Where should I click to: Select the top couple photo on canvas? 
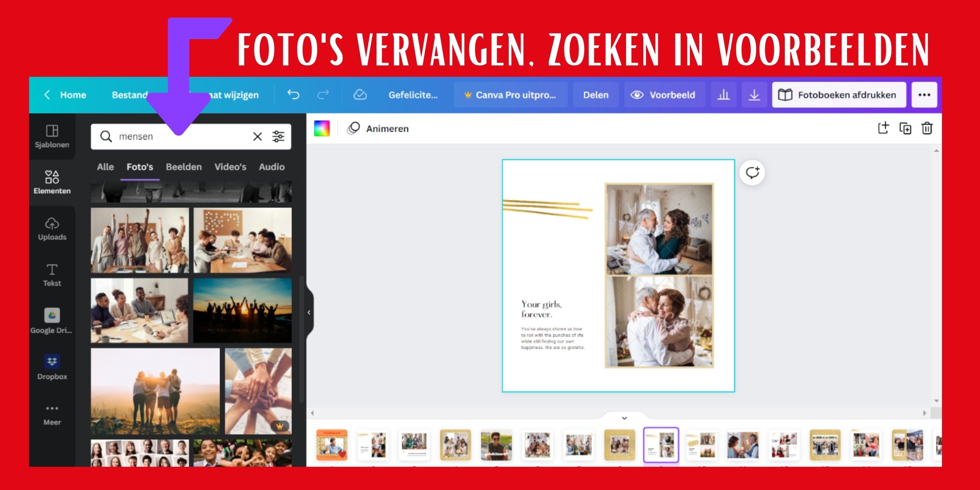(659, 230)
